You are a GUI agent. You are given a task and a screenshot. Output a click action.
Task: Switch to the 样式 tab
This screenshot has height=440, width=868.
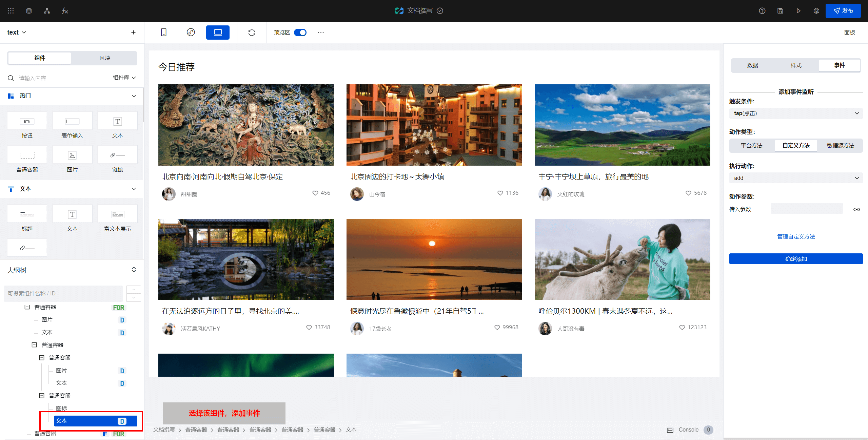pos(796,65)
